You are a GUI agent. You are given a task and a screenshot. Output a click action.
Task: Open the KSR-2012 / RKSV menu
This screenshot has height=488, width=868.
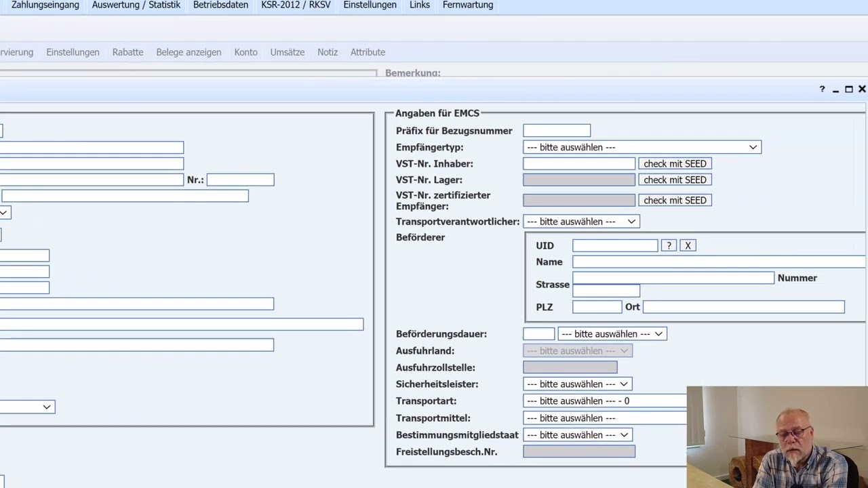(296, 5)
